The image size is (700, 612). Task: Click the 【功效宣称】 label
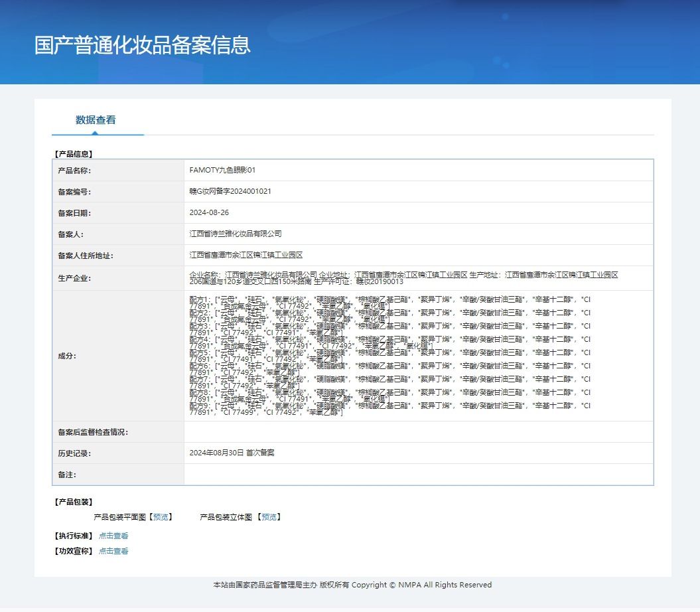pyautogui.click(x=74, y=551)
